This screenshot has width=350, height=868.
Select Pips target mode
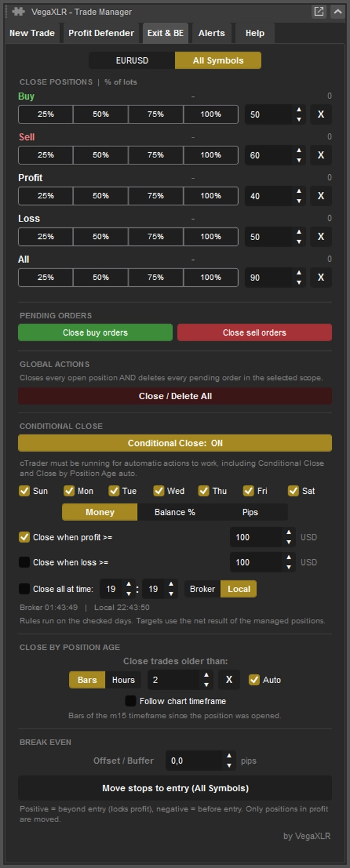tap(250, 512)
